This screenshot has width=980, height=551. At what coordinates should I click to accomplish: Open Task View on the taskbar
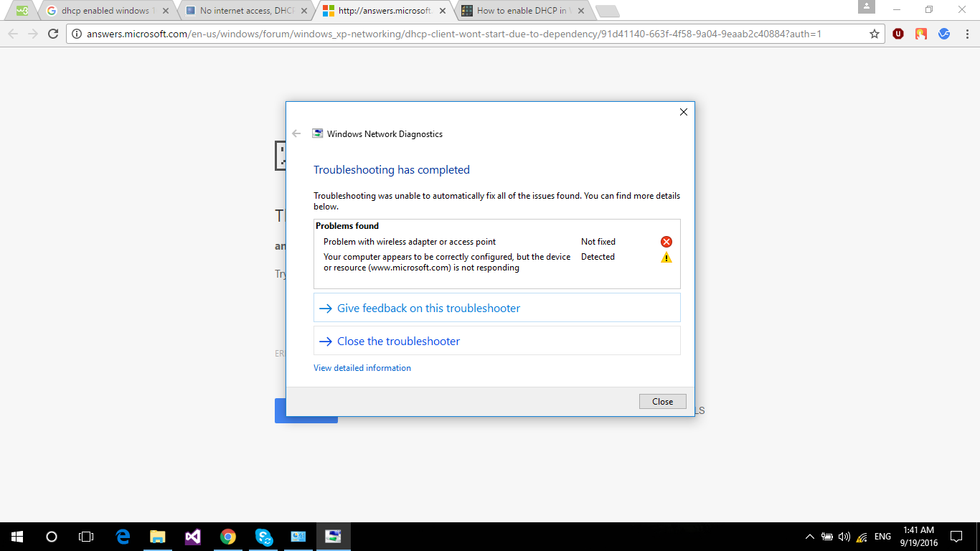(86, 537)
